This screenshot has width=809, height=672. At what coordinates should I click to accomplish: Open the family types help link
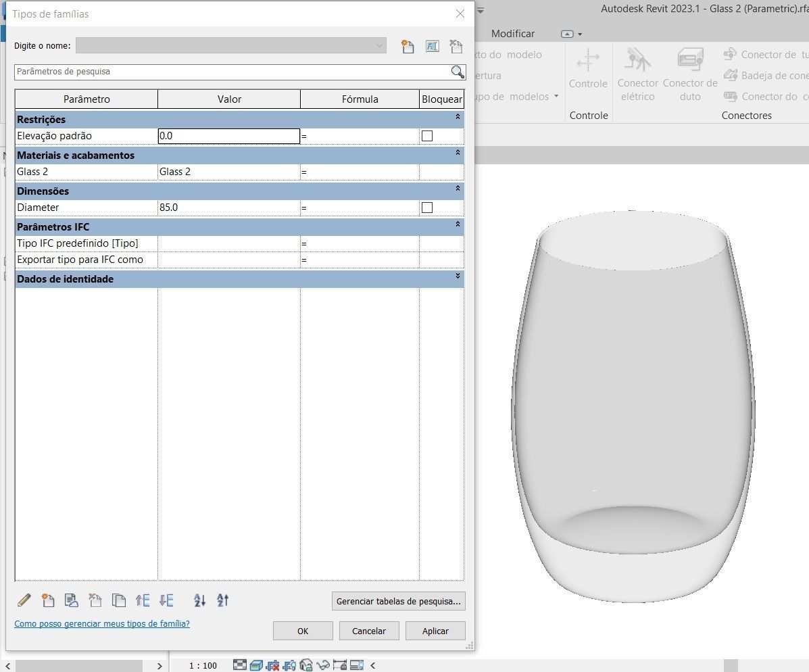tap(102, 623)
